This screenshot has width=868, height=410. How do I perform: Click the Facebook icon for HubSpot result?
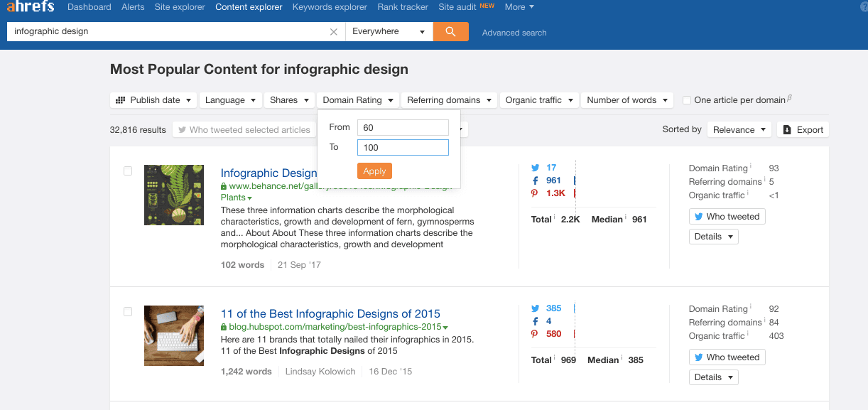point(536,321)
